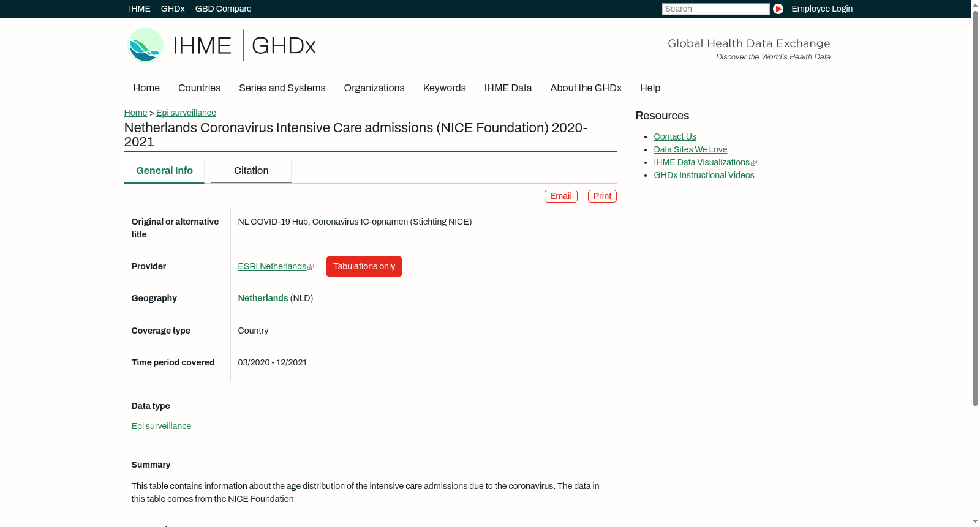Go to the Home menu item
Viewport: 980px width, 527px height.
coord(146,88)
